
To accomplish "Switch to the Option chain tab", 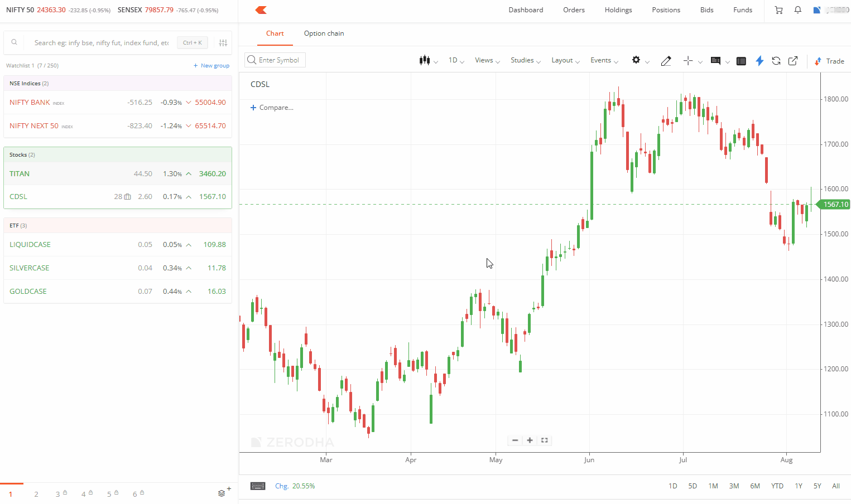I will point(324,33).
